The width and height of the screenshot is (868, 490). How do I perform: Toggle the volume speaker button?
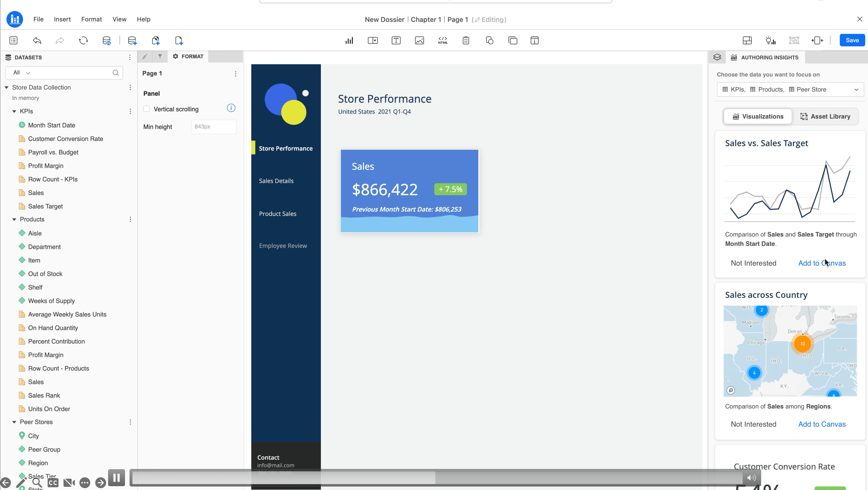click(751, 478)
